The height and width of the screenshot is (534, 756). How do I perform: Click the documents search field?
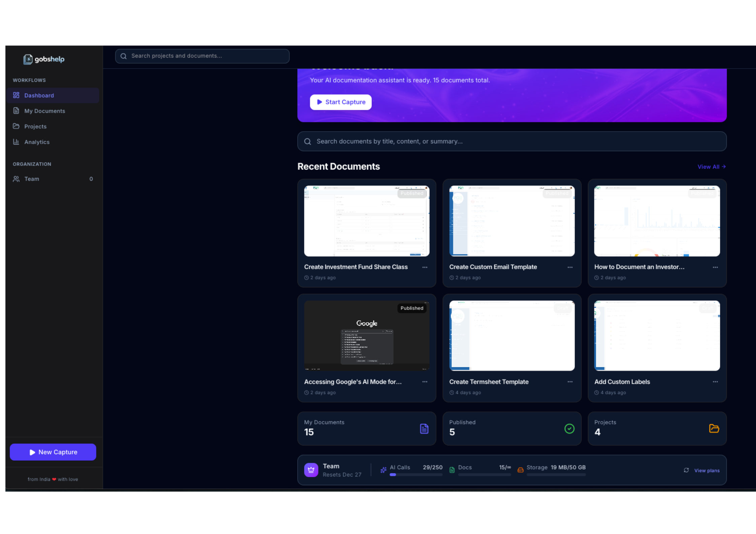tap(512, 141)
